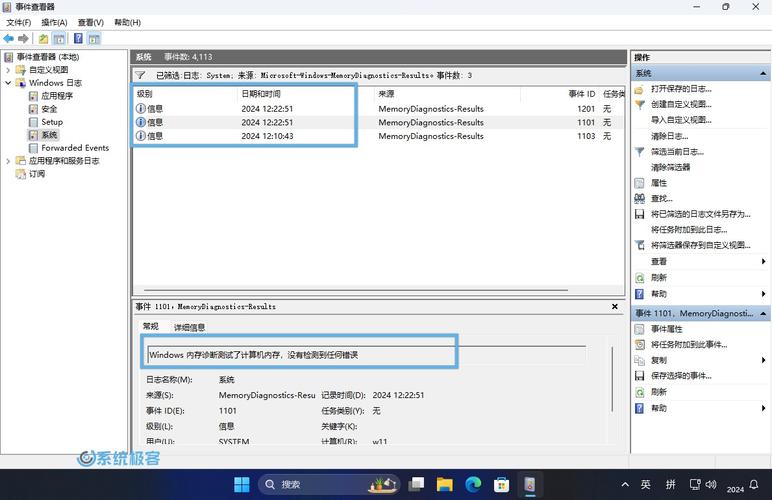
Task: Click 刷新 in the 事件 1101 section
Action: [x=659, y=392]
